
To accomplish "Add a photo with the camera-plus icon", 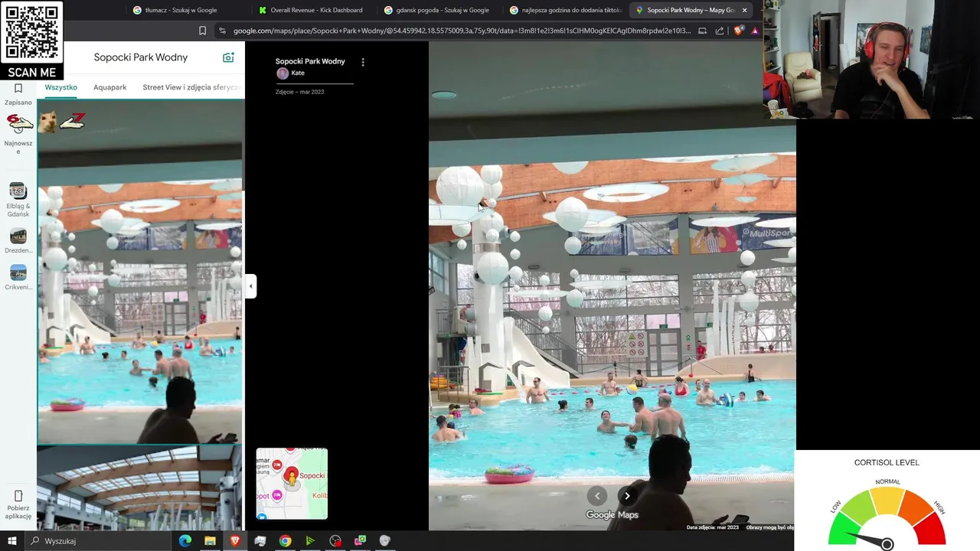I will [x=228, y=57].
